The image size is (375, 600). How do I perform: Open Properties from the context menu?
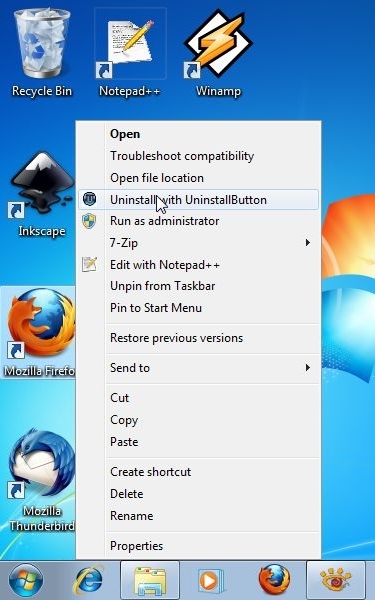pyautogui.click(x=199, y=546)
